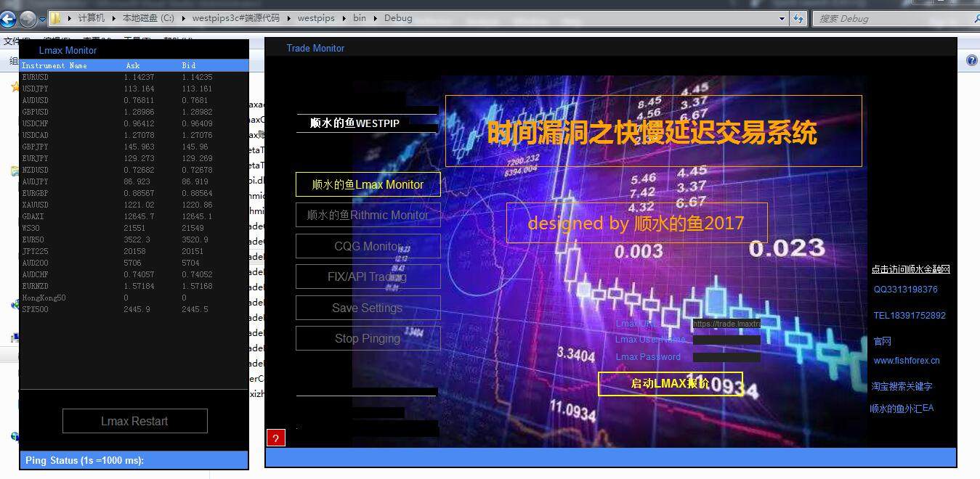Expand the arrow after 本地磁盘 (C:) breadcrumb

[185, 18]
